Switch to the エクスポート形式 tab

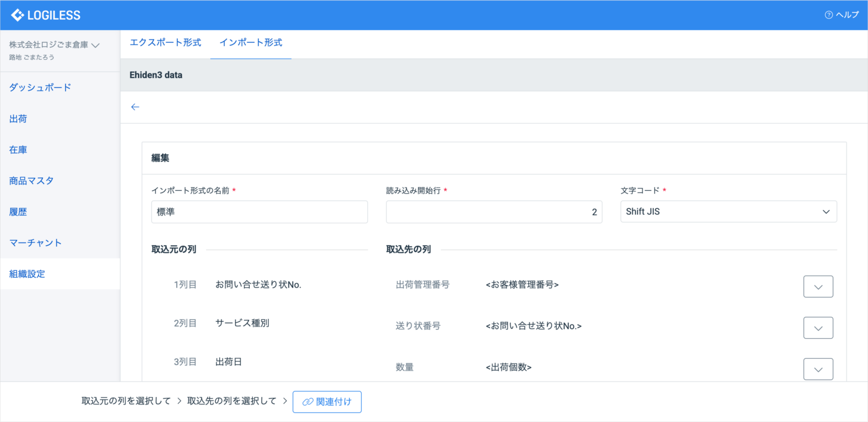pyautogui.click(x=166, y=43)
